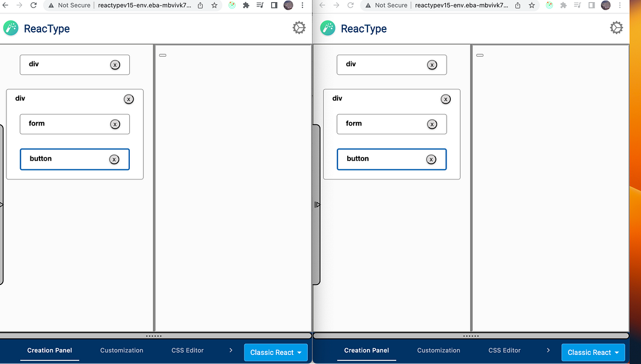641x364 pixels.
Task: Collapse the right canvas using the minimize dash
Action: (480, 54)
